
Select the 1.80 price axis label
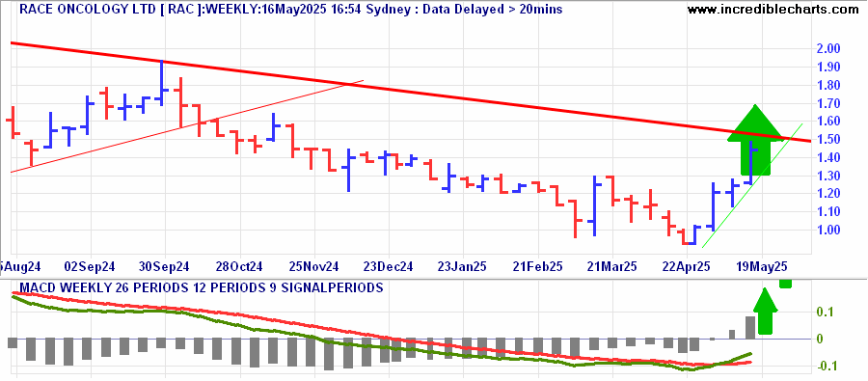coord(828,85)
